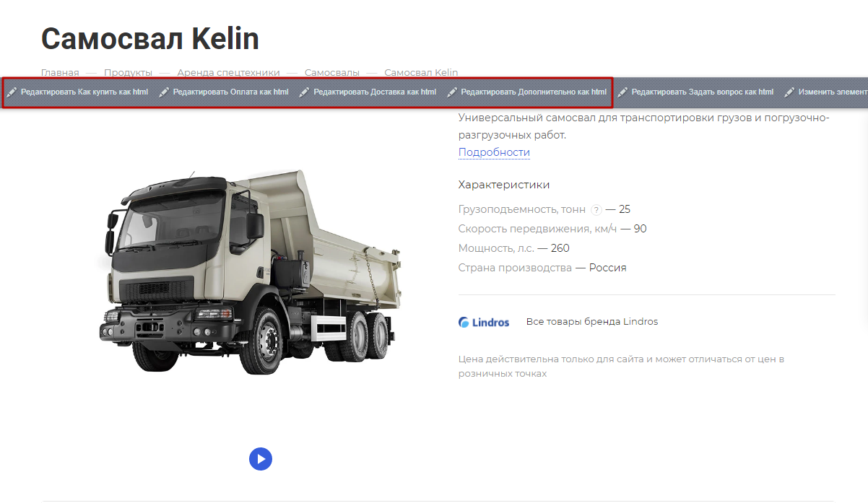Click the question mark hint near Грузоподъемность
The width and height of the screenshot is (868, 503).
pos(596,210)
